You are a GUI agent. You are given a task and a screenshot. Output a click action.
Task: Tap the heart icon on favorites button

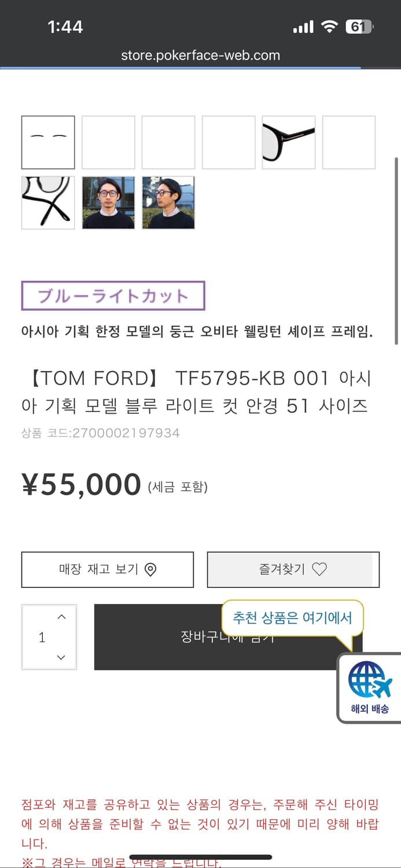pos(319,569)
